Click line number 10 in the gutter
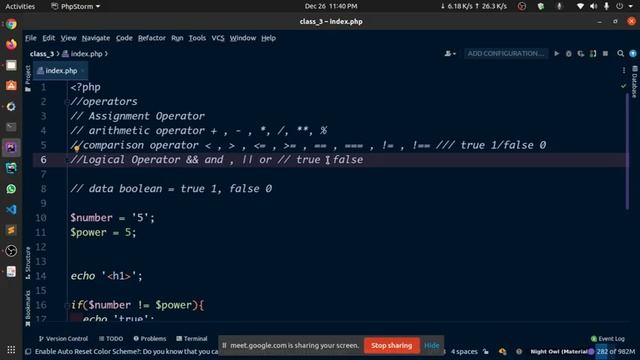Viewport: 640px width, 360px height. pos(41,218)
